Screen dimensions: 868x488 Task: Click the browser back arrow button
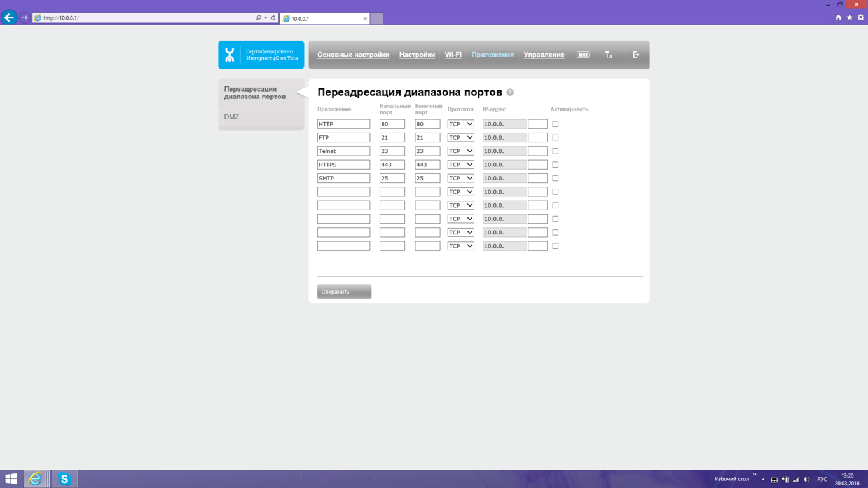click(9, 18)
